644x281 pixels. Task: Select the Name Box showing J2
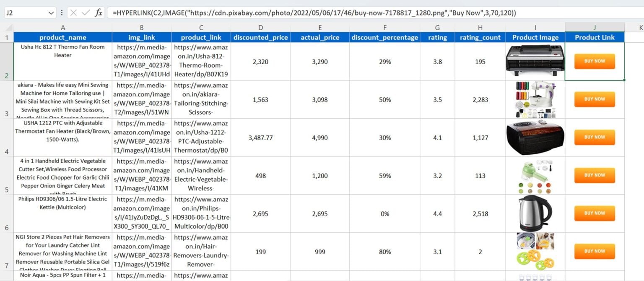25,12
